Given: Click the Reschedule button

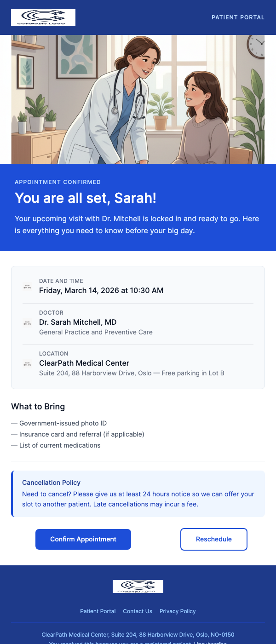Looking at the screenshot, I should tap(213, 539).
